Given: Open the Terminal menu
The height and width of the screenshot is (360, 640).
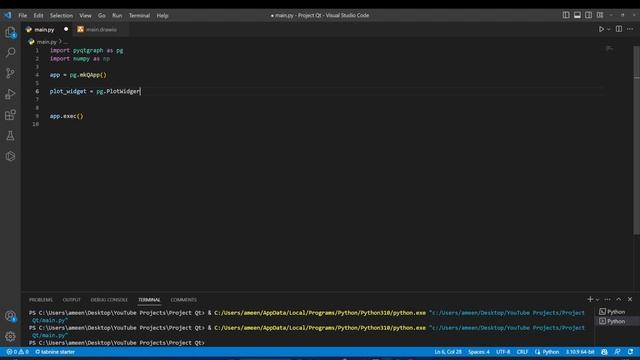Looking at the screenshot, I should click(139, 16).
